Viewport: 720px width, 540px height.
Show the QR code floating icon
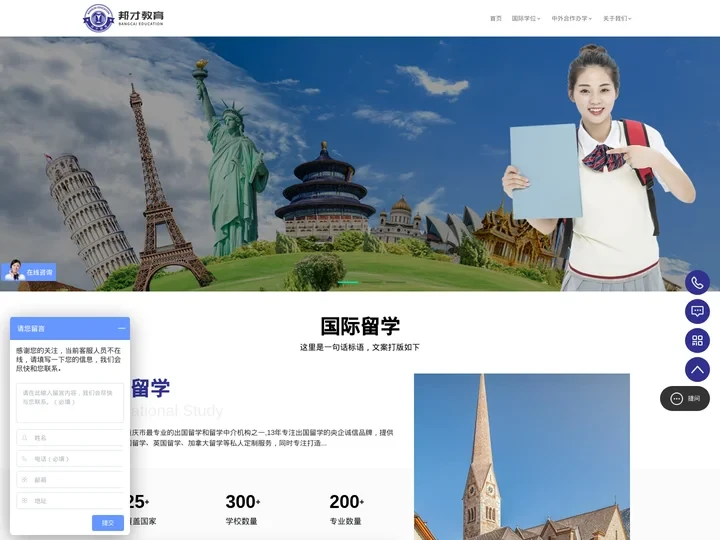(697, 340)
